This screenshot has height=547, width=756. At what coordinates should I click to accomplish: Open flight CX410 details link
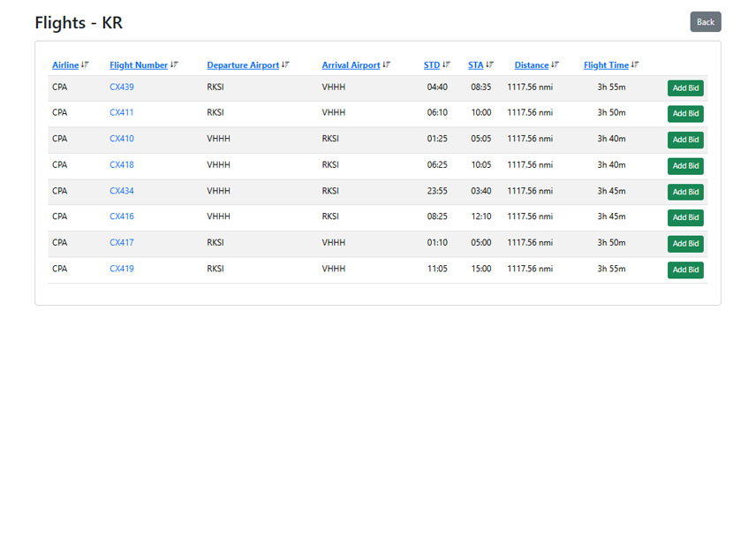click(122, 139)
